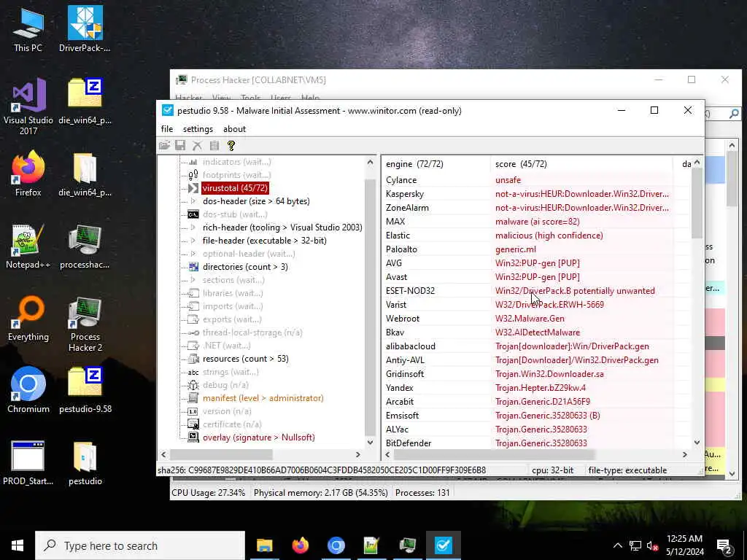Click the tree pane scroll up arrow
Viewport: 747px width, 560px height.
370,163
